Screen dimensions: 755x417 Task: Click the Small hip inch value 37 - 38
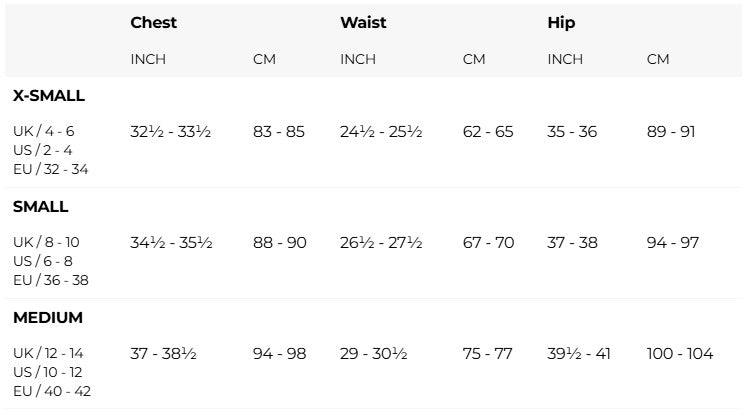tap(572, 243)
